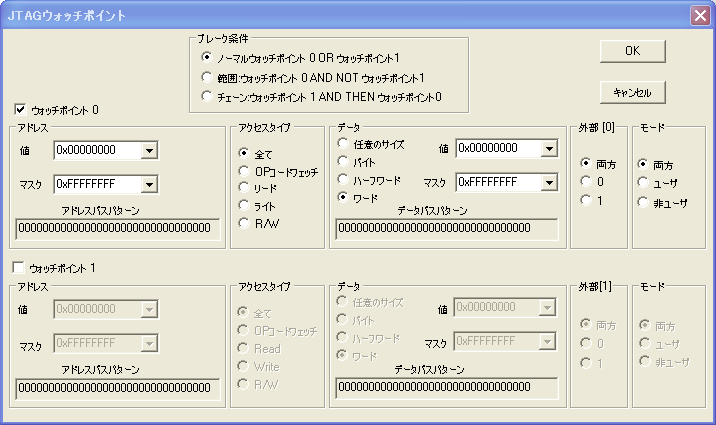This screenshot has height=425, width=716.
Task: Toggle the ウォッチポイント 0 checkbox
Action: [20, 110]
